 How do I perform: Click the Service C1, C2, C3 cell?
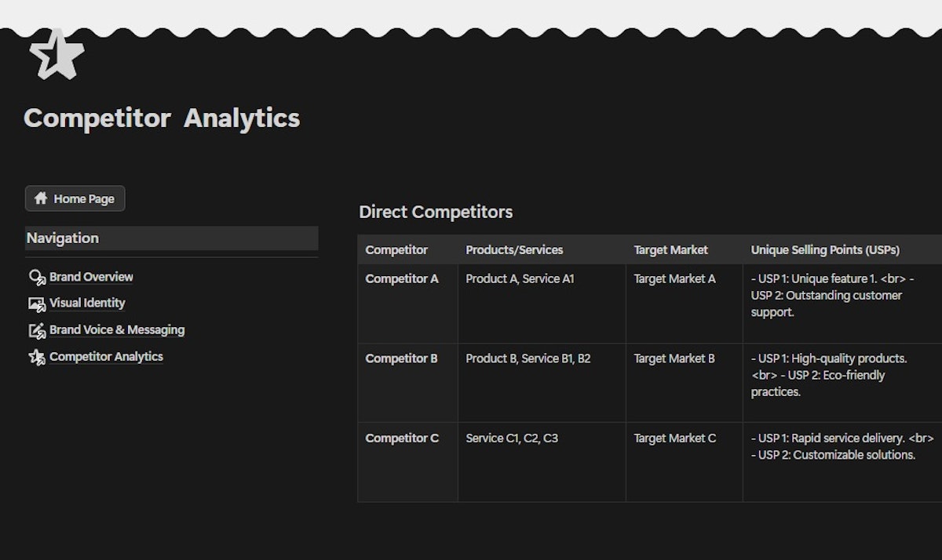click(x=512, y=438)
